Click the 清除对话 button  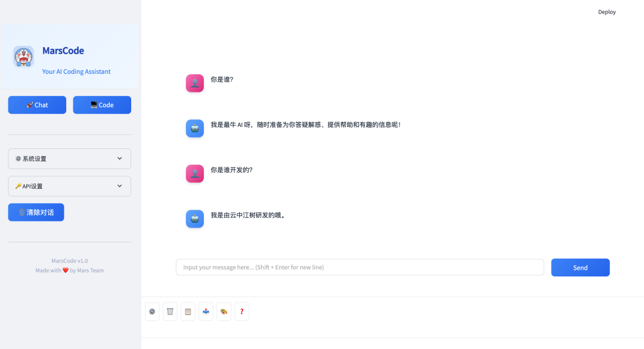36,213
